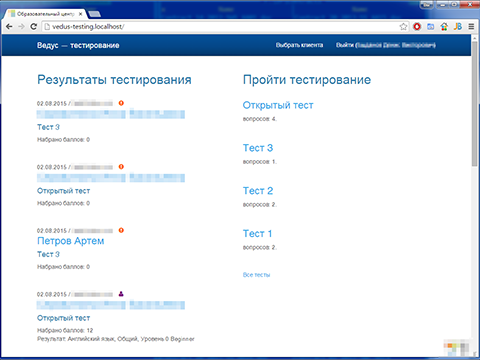
Task: Click the Все тесты link
Action: (256, 275)
